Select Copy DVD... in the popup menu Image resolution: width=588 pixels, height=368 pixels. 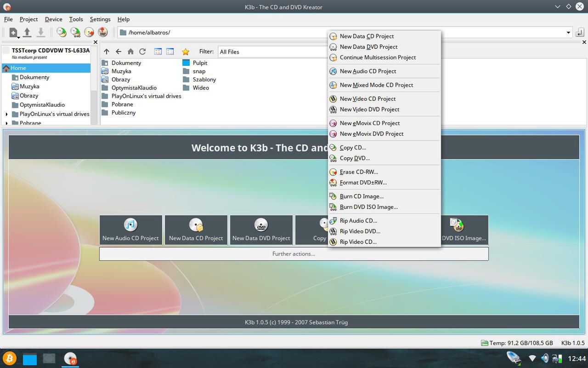pos(384,158)
